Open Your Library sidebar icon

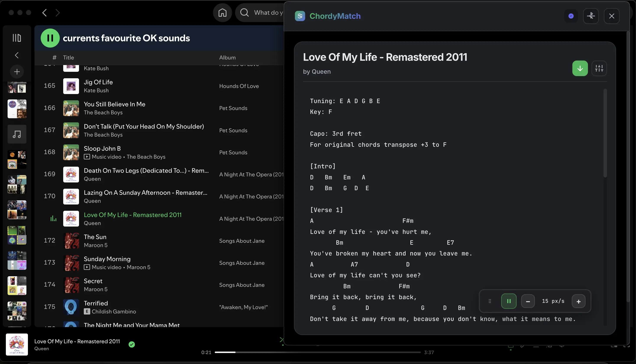coord(17,38)
